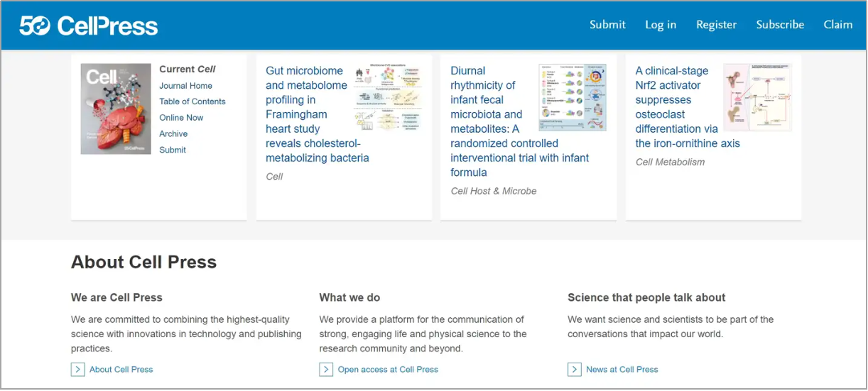Visit the Cell Archive link
The width and height of the screenshot is (868, 391).
coord(173,133)
